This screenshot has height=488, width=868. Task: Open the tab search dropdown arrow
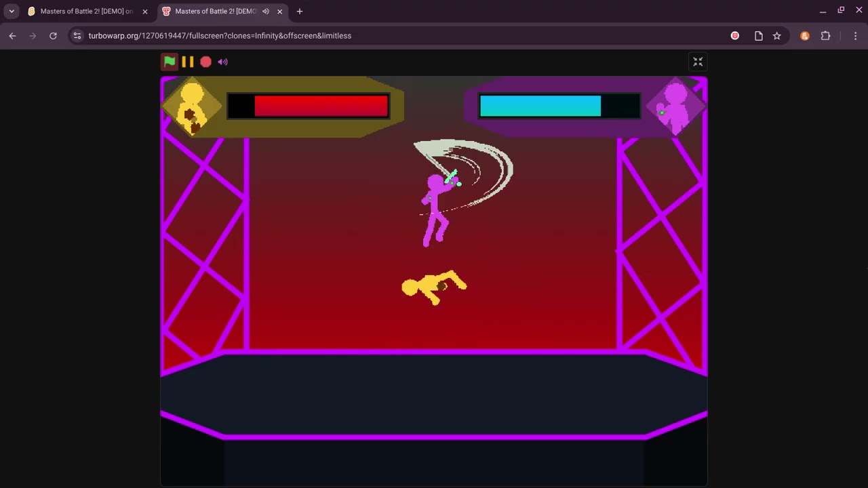tap(12, 12)
